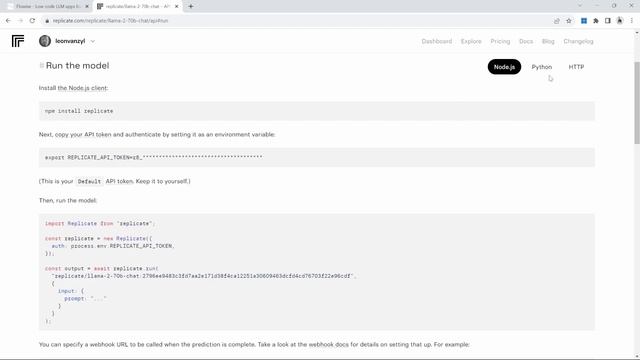
Task: Switch to the Python code tab
Action: point(542,67)
